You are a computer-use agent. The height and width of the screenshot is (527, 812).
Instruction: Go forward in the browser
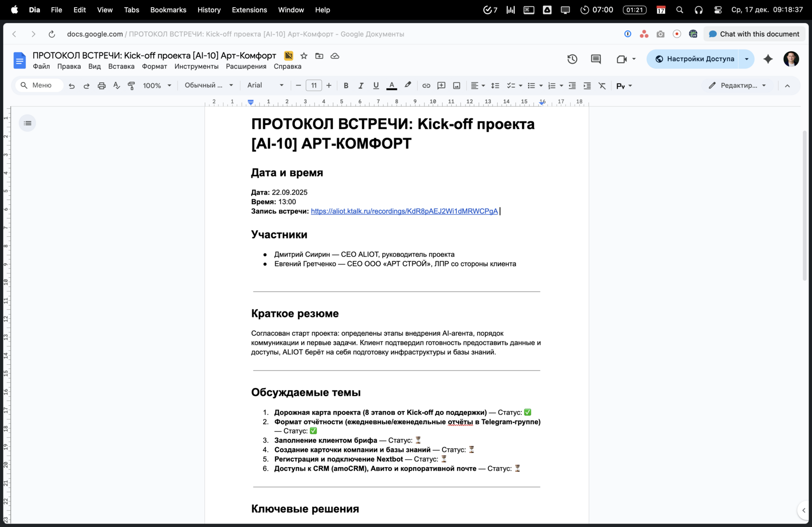point(33,34)
